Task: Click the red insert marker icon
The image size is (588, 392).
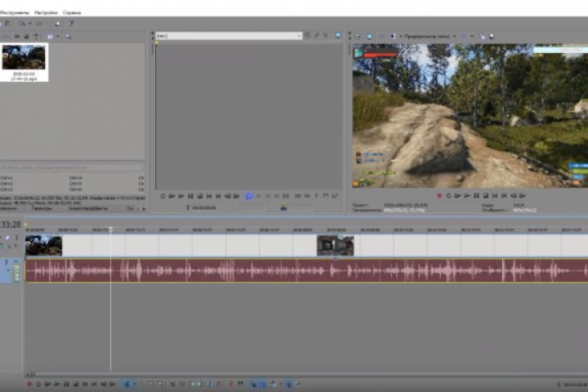Action: tap(230, 384)
